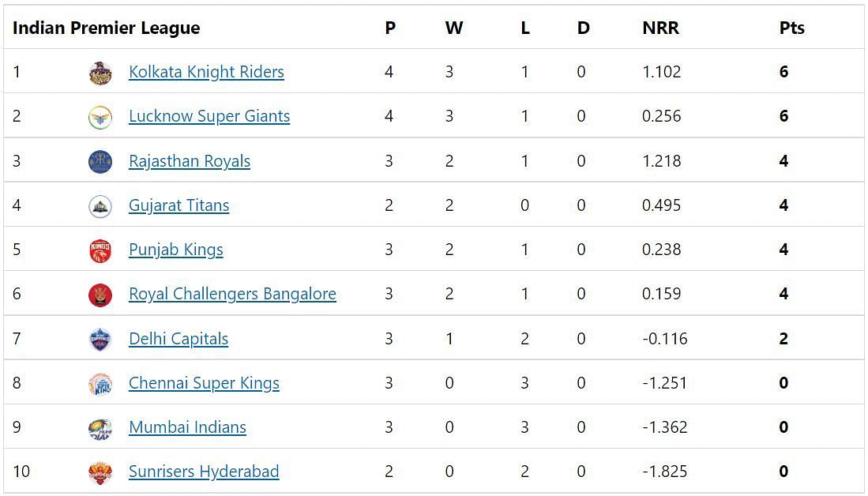Click the Kolkata Knight Riders team logo
Screen dimensions: 868x496
click(x=100, y=73)
